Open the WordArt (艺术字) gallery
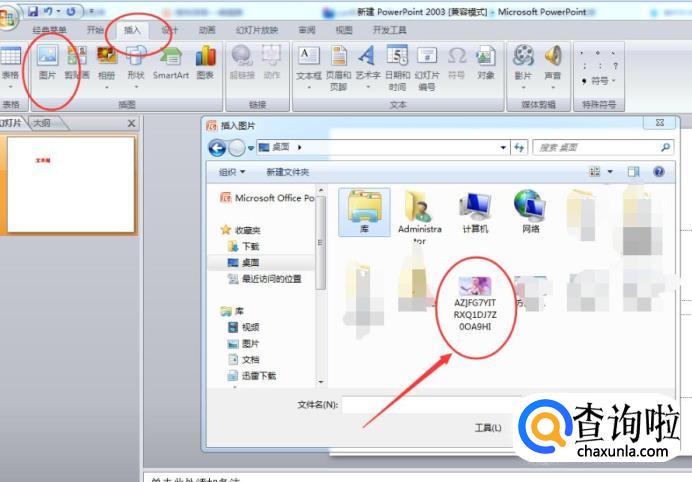This screenshot has height=482, width=692. coord(368,66)
